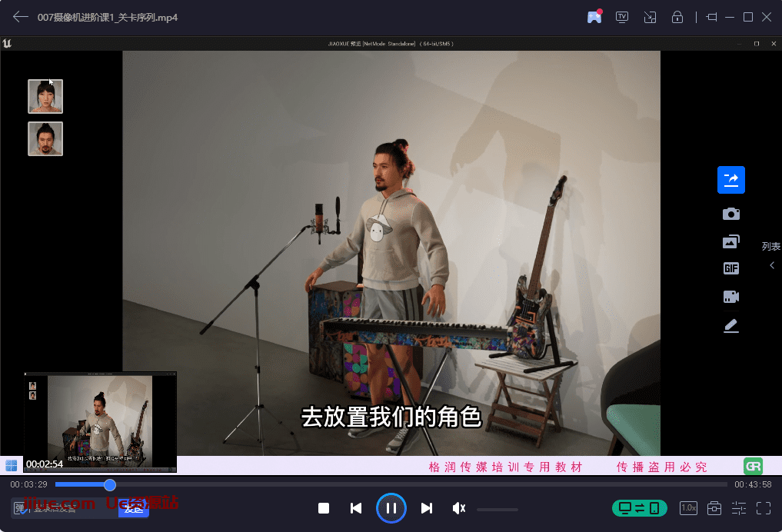The height and width of the screenshot is (532, 782).
Task: Open the 1.0x playback speed menu
Action: (x=688, y=508)
